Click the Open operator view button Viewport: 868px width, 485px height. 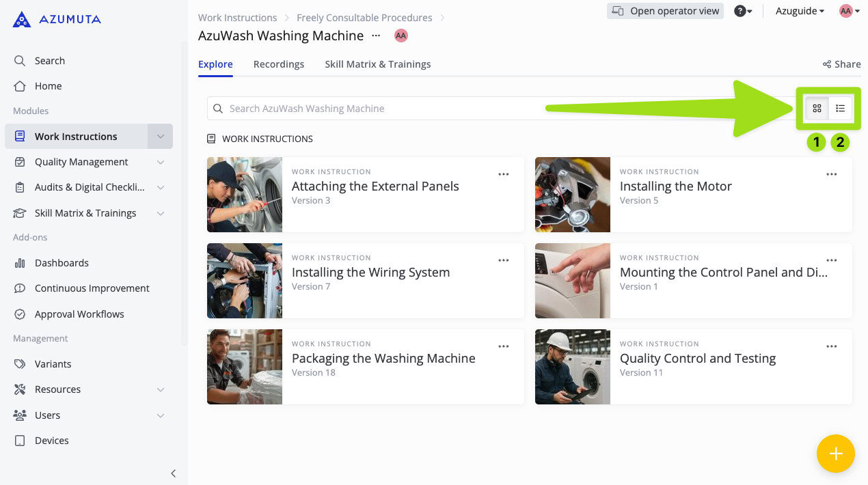click(665, 11)
